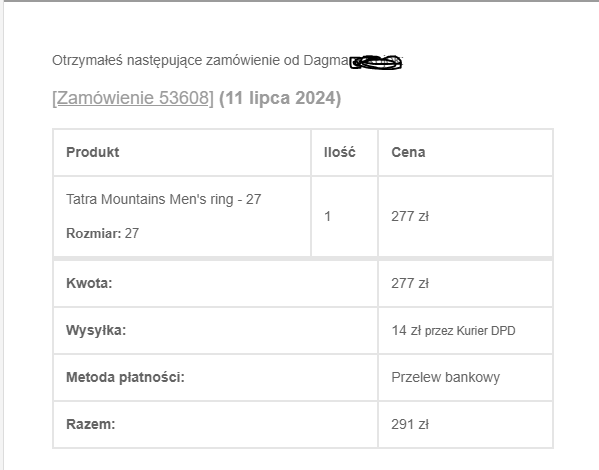
Task: Click the Ilość column header
Action: [x=340, y=152]
